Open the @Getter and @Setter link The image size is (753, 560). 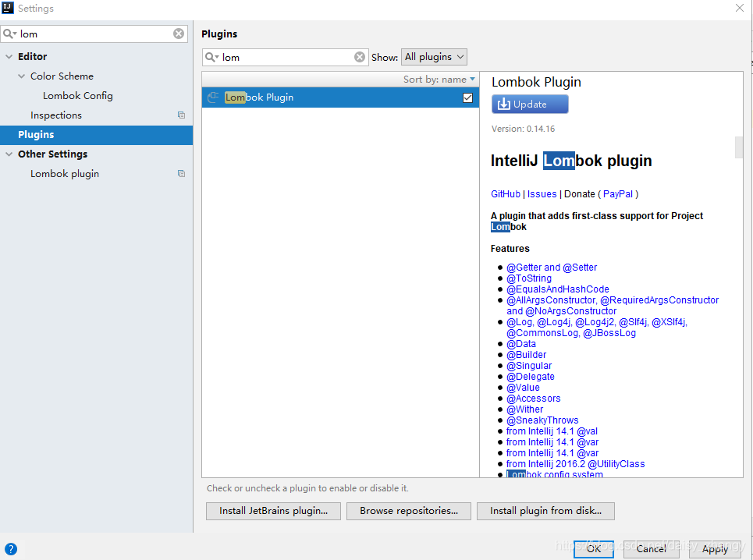coord(552,268)
